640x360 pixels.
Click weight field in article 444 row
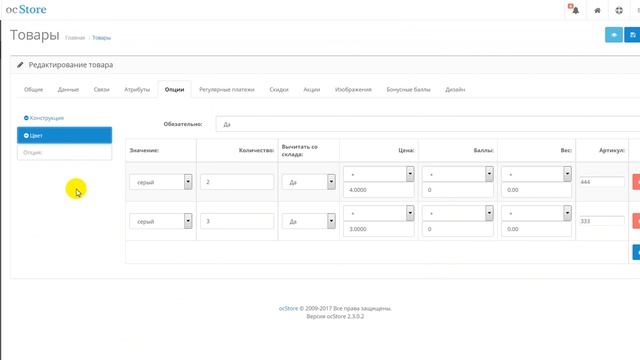point(536,190)
